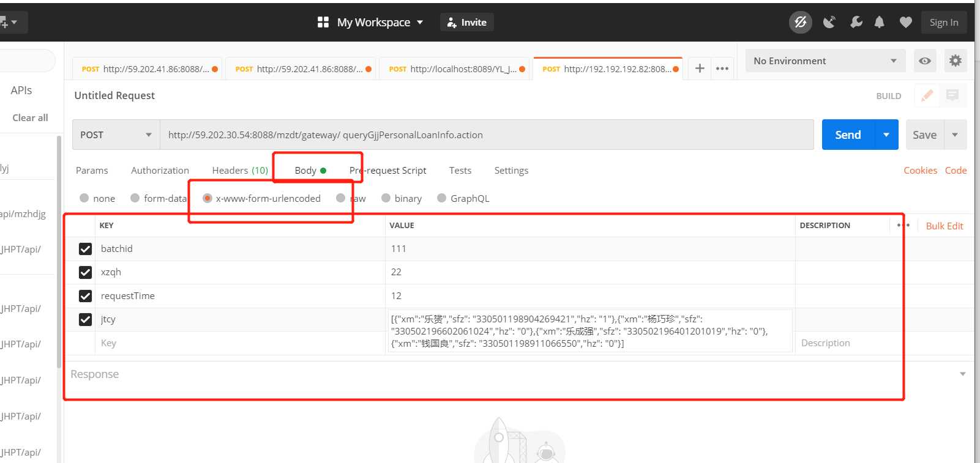Open the api/mzhdjg history entry

(23, 214)
